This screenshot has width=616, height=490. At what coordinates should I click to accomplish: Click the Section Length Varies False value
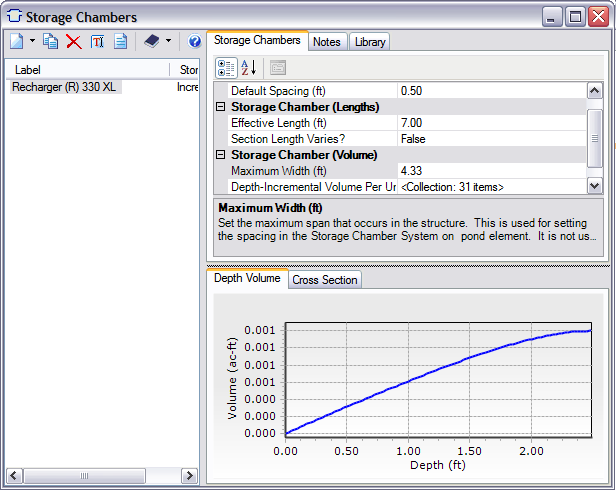coord(492,139)
